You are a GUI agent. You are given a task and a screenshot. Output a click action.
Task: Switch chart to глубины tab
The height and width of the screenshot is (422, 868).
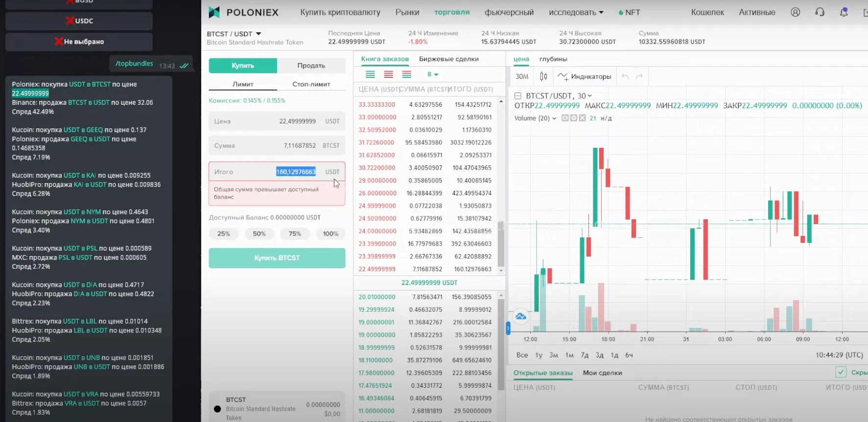point(553,59)
